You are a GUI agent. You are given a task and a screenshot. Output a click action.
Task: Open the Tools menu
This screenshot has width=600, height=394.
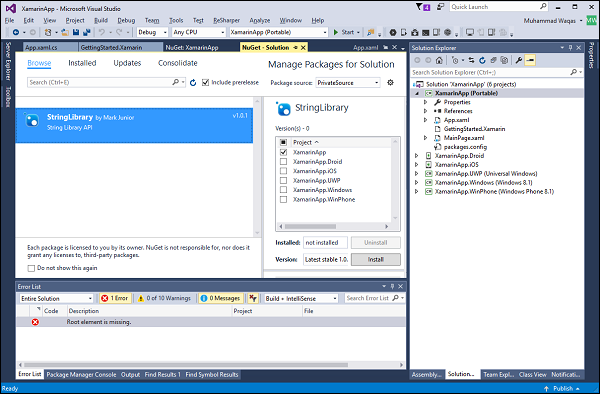[176, 20]
